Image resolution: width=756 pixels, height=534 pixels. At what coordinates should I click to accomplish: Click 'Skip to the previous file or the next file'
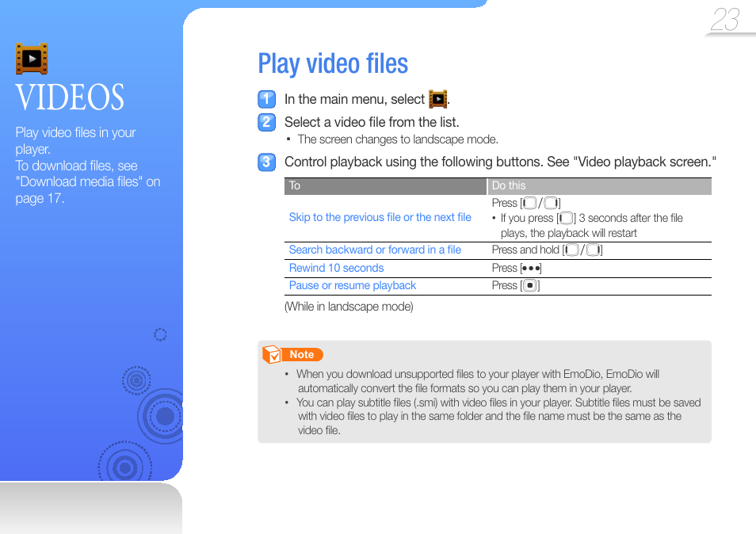pyautogui.click(x=380, y=217)
